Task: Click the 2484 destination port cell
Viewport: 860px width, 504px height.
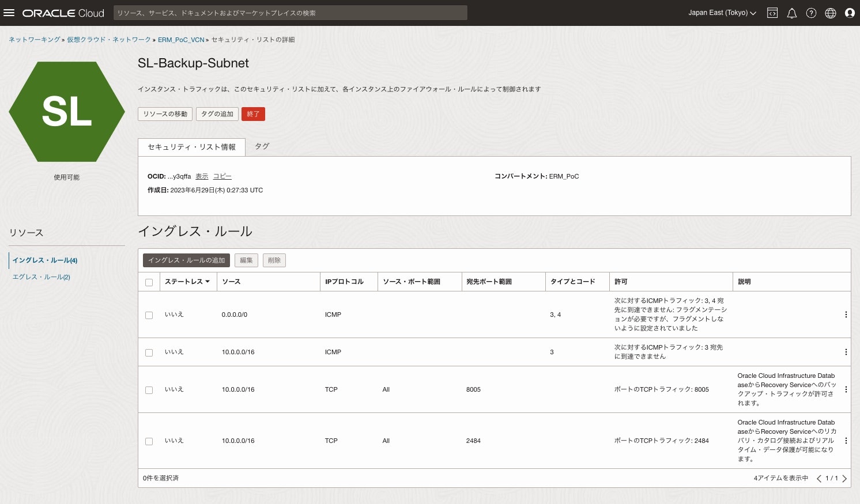Action: click(x=473, y=441)
